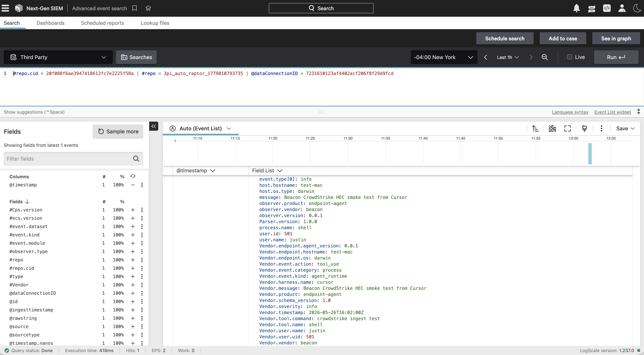
Task: Go to home via house icon
Action: (x=148, y=8)
